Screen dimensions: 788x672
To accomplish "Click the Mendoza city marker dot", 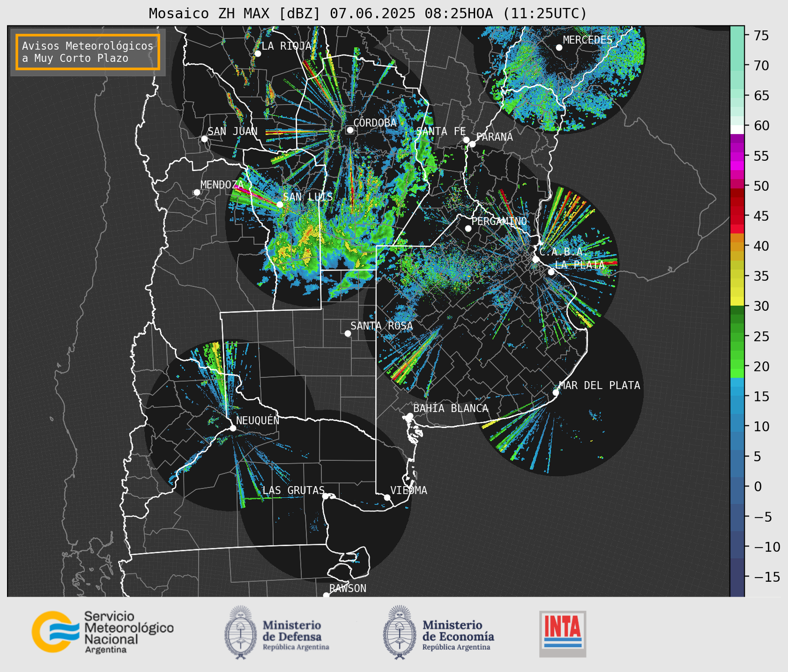I will pos(197,193).
